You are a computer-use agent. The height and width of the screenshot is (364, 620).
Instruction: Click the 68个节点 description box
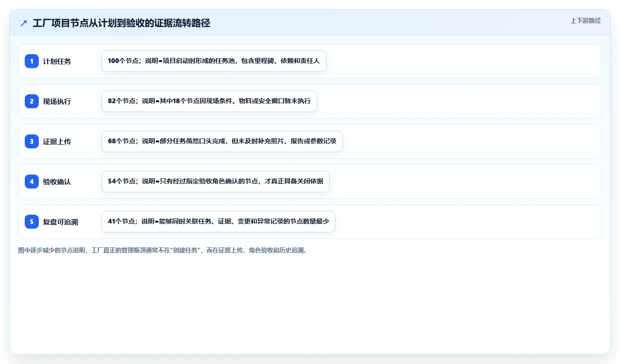(x=222, y=141)
